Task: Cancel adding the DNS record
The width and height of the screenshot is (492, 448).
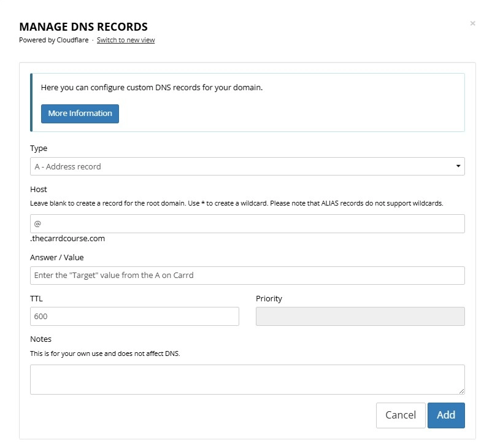Action: 401,415
